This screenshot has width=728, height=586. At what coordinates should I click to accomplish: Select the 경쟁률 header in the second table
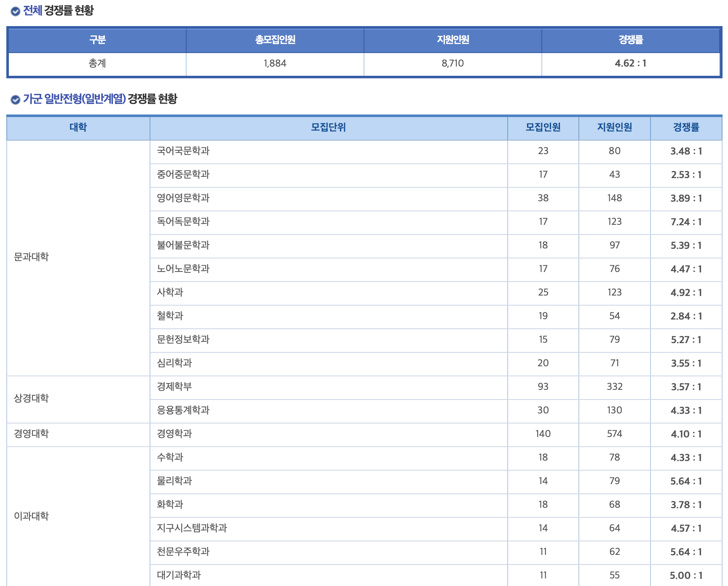click(x=686, y=128)
